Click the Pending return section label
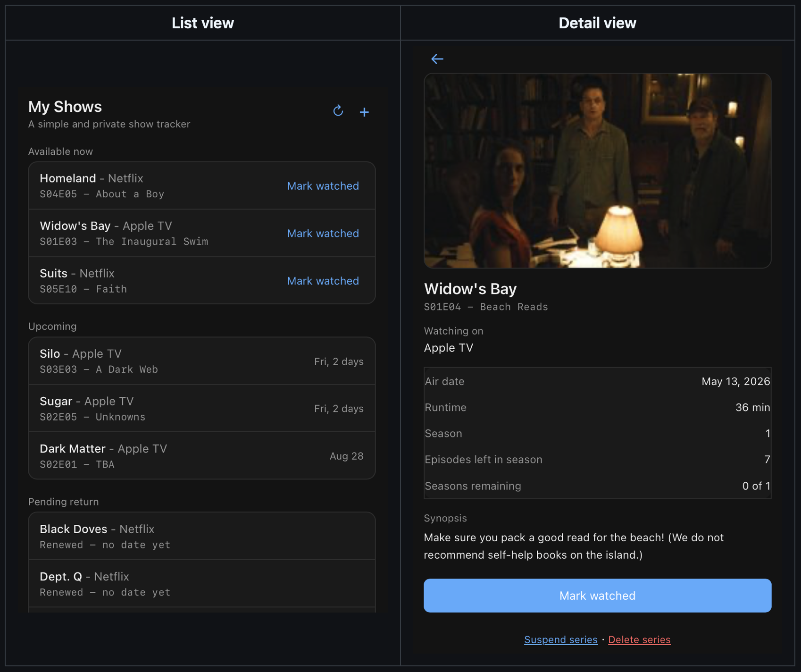801x672 pixels. (64, 502)
